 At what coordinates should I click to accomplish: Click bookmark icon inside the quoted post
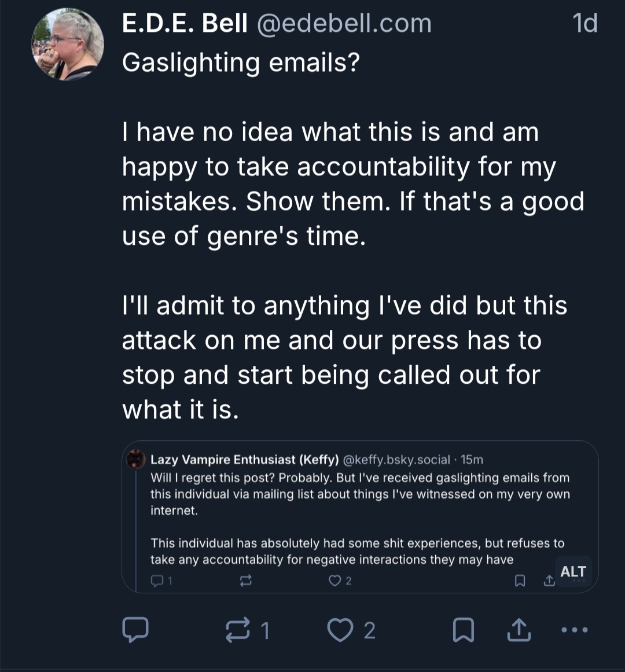click(x=520, y=581)
